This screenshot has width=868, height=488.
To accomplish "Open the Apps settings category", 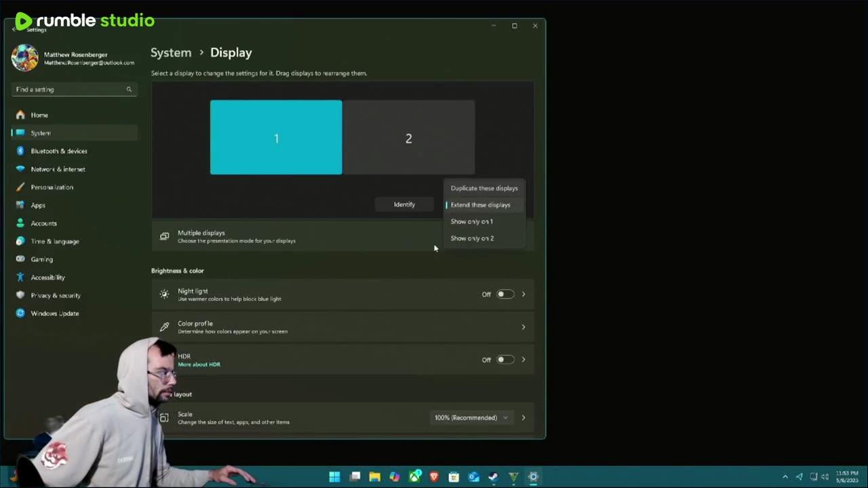I will tap(74, 205).
